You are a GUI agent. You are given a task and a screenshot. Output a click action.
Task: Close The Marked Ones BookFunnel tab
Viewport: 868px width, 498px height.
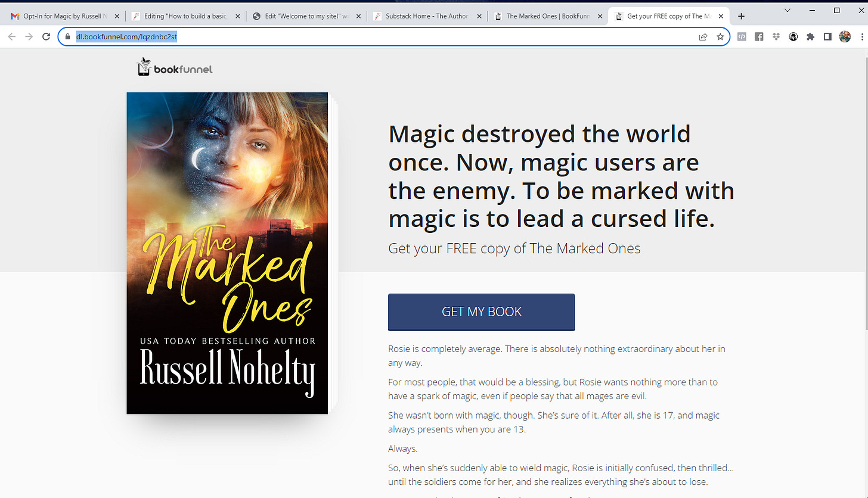(600, 17)
